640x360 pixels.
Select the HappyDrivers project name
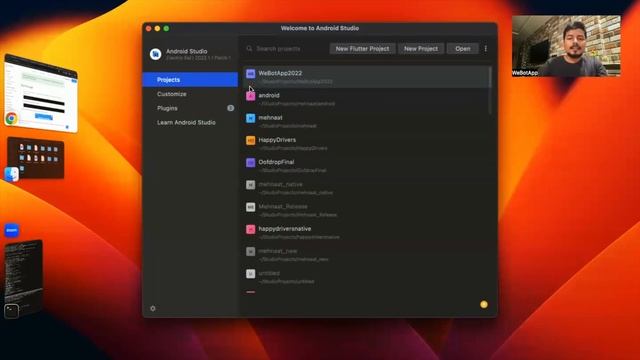click(x=277, y=140)
